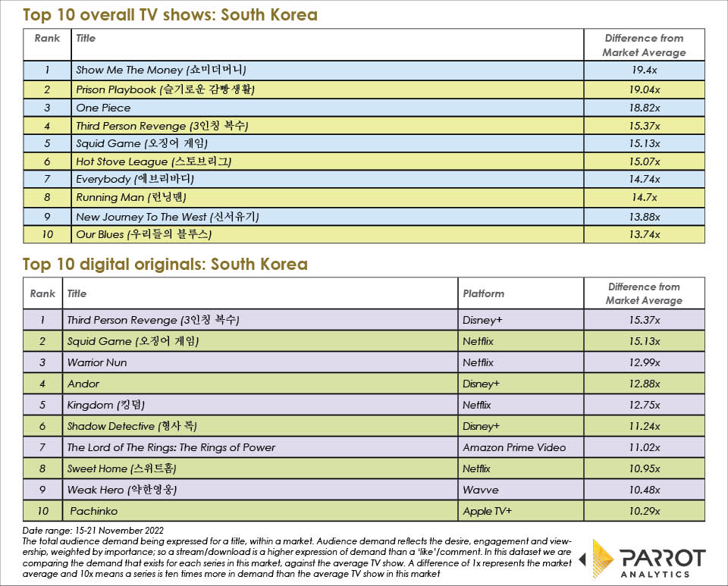Screen dimensions: 728x586
Task: Select 'New Journey To The West' title
Action: tap(168, 217)
